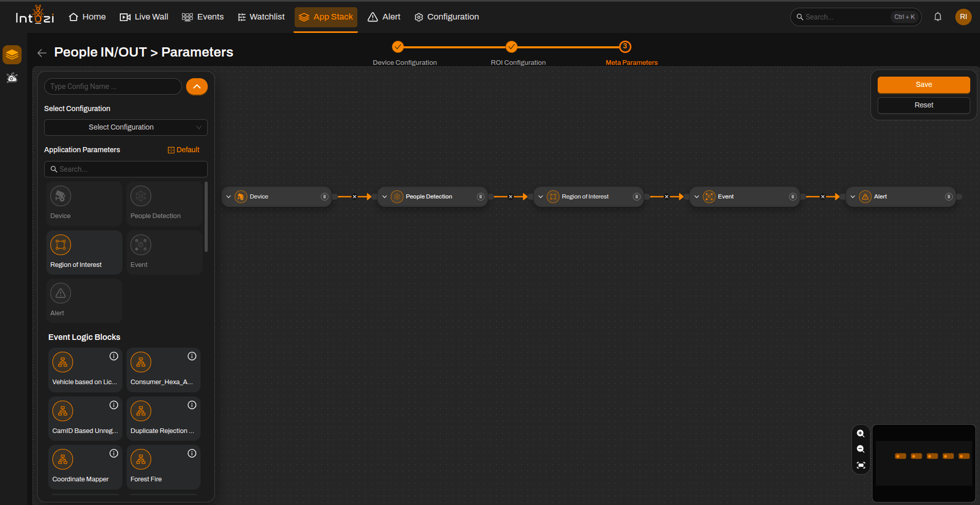Viewport: 980px width, 505px height.
Task: Click the zoom out magnifier icon
Action: [861, 449]
